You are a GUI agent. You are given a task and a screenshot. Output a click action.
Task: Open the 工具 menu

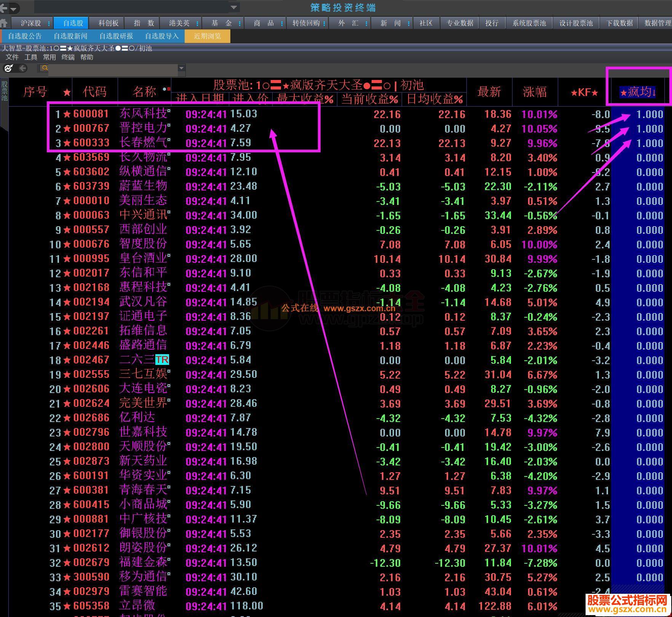pyautogui.click(x=31, y=57)
